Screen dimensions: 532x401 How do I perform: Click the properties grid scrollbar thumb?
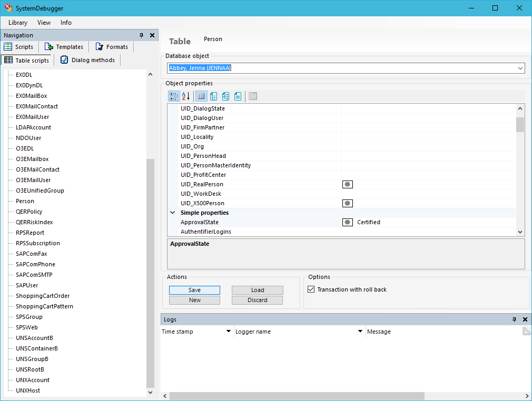(x=520, y=124)
